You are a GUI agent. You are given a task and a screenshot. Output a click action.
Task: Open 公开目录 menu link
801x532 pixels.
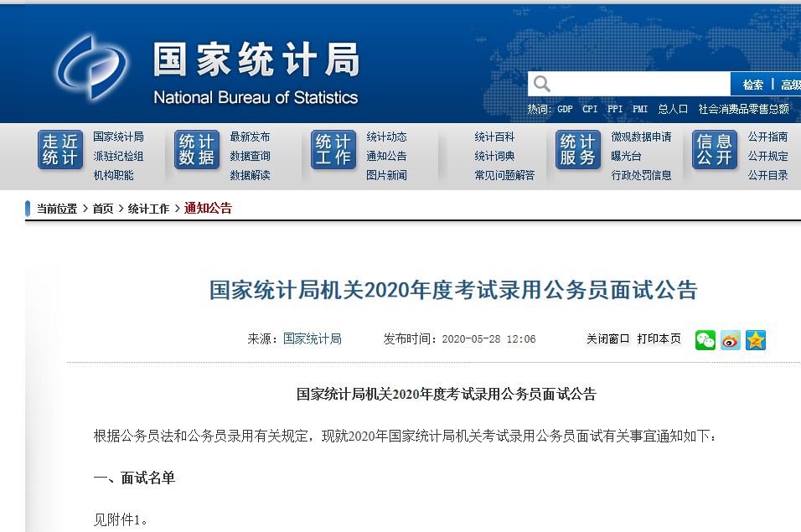[x=767, y=175]
